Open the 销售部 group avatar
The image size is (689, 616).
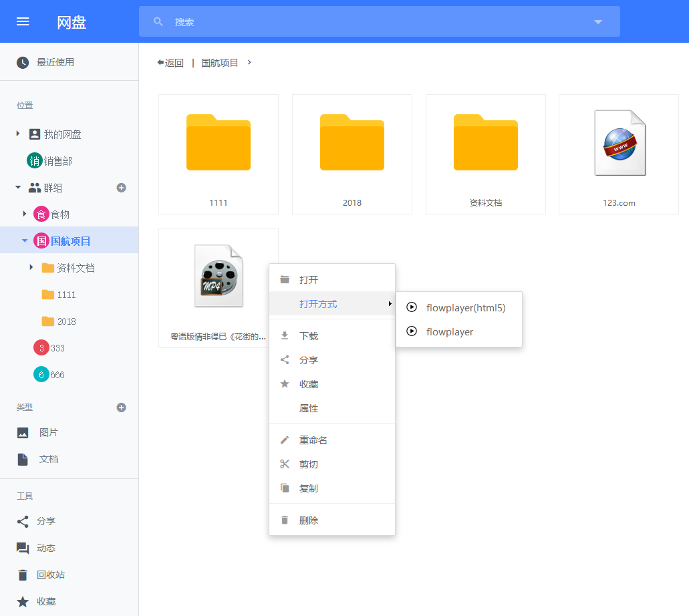pos(35,161)
